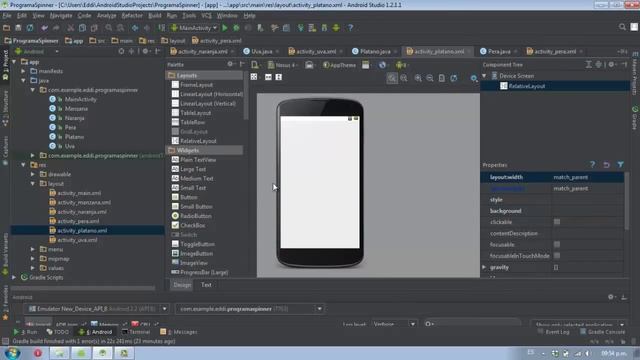Viewport: 640px width, 360px height.
Task: Open the Run tool window button
Action: coord(25,332)
